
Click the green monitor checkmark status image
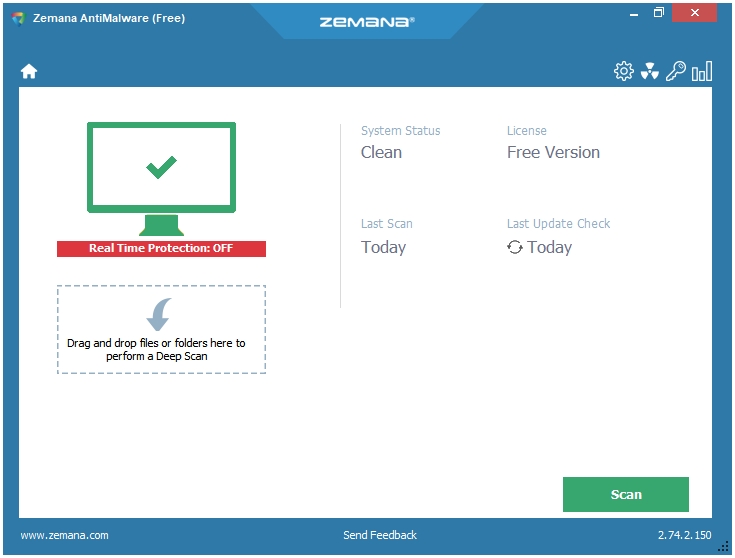pyautogui.click(x=161, y=179)
